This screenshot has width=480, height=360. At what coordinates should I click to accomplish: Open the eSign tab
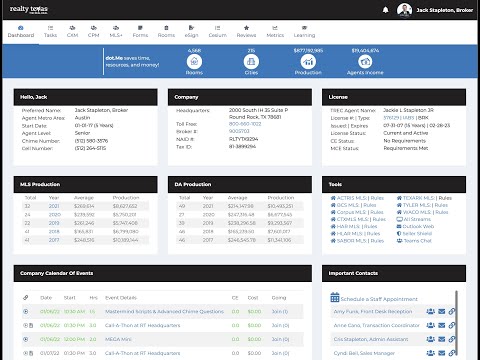click(191, 32)
